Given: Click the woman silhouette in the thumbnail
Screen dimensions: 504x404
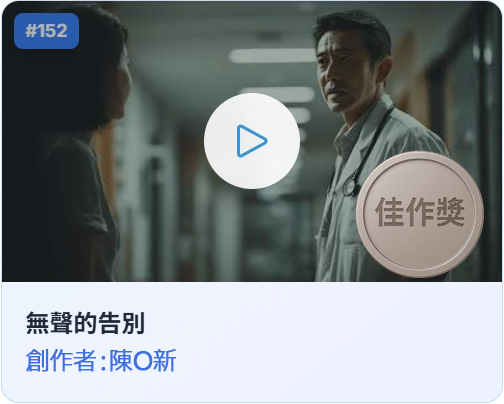Looking at the screenshot, I should [63, 143].
